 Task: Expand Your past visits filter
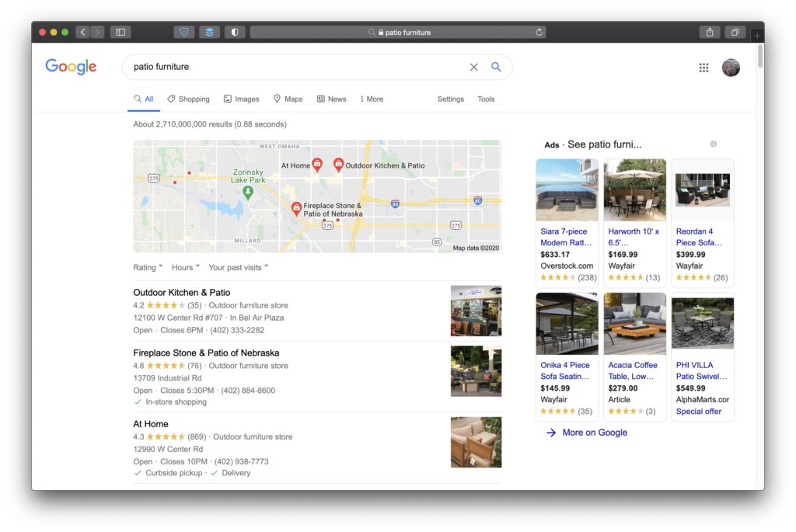(x=239, y=267)
